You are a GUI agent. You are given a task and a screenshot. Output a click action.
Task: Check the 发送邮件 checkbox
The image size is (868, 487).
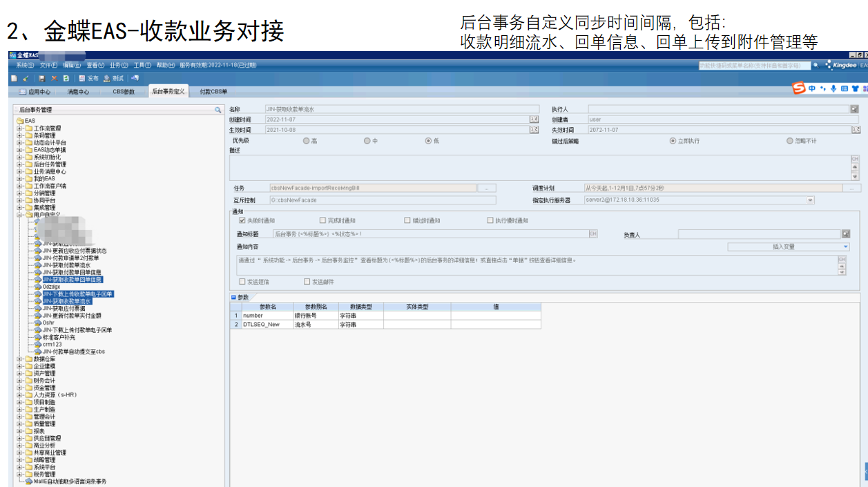tap(307, 281)
